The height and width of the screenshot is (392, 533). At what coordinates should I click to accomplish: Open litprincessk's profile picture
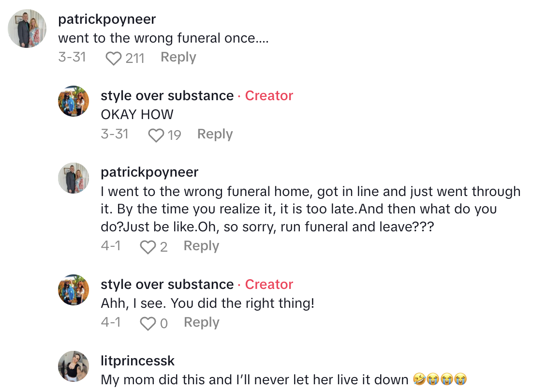click(x=74, y=367)
